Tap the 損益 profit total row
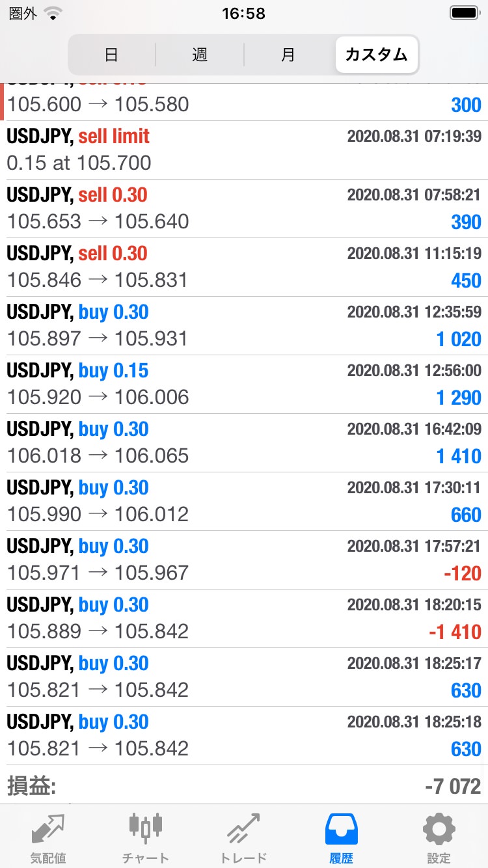Viewport: 488px width, 868px height. [244, 786]
